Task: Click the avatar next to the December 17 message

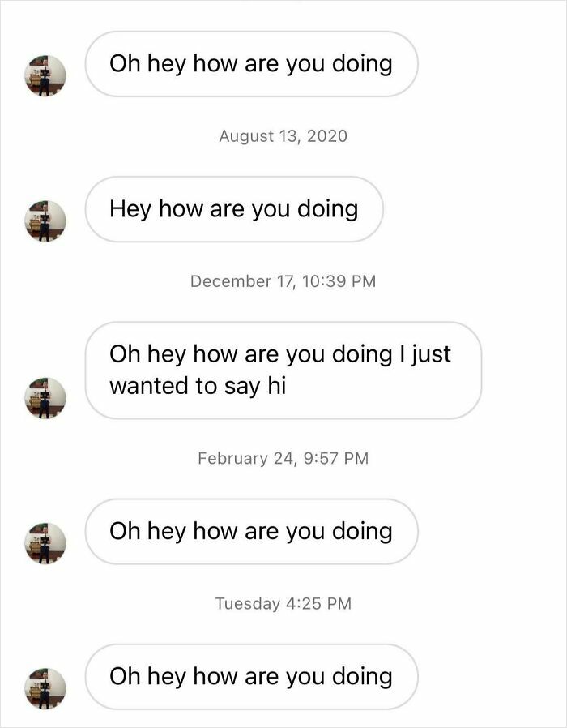Action: coord(46,397)
